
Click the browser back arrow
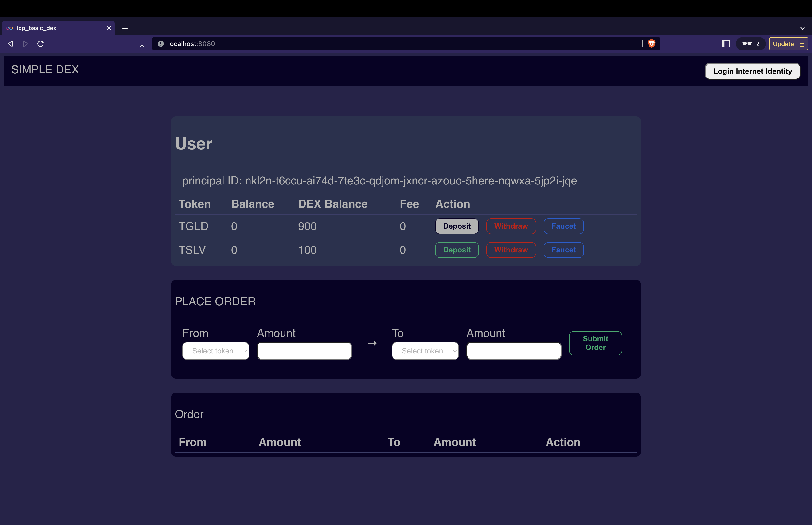click(11, 44)
